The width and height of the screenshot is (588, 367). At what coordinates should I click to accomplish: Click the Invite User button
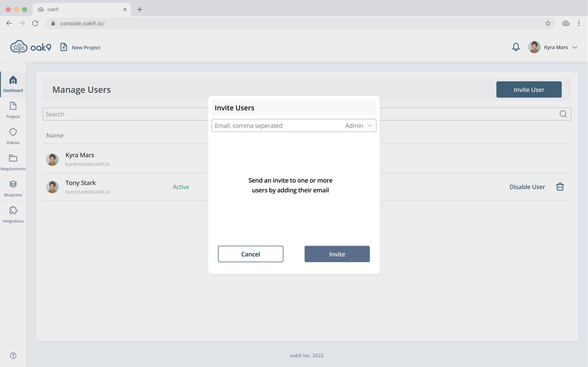[529, 90]
